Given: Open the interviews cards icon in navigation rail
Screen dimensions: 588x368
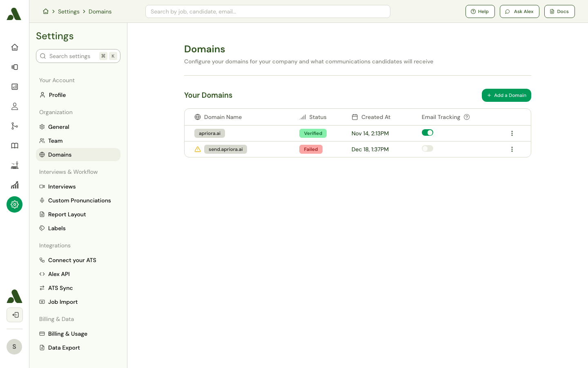Looking at the screenshot, I should point(15,67).
